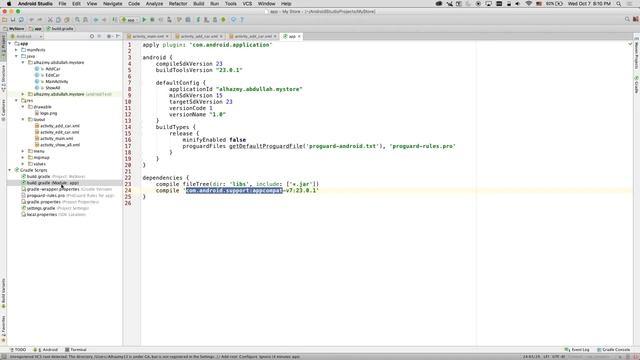Click the Cut toolbar icon
Viewport: 640px width, 360px height.
point(50,20)
